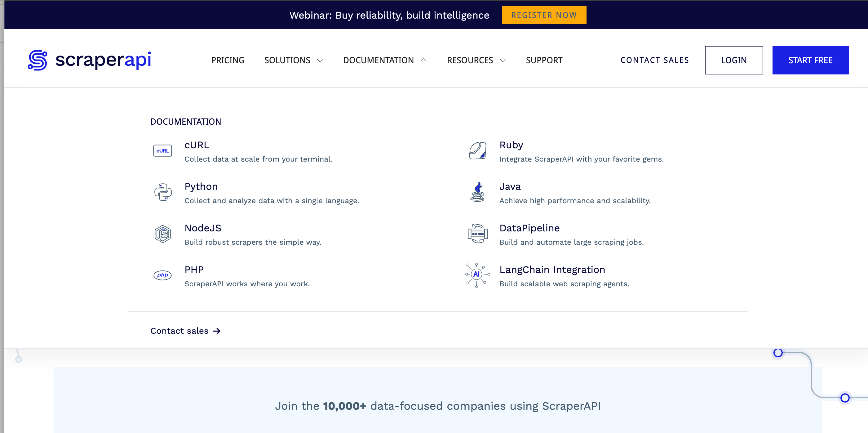Click 'Join the 10,000+ data-focused companies' text
The width and height of the screenshot is (868, 433).
438,406
